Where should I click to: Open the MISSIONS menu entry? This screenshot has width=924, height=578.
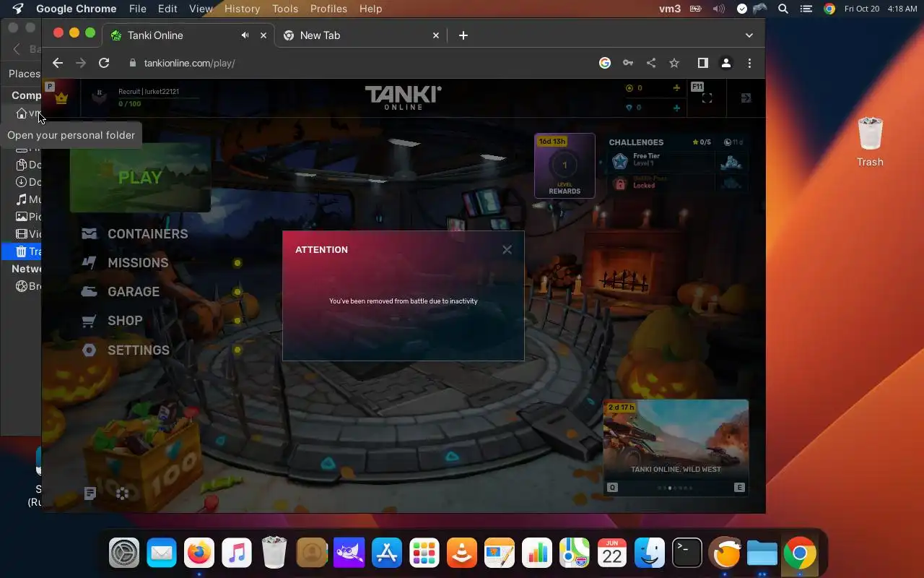(125, 263)
